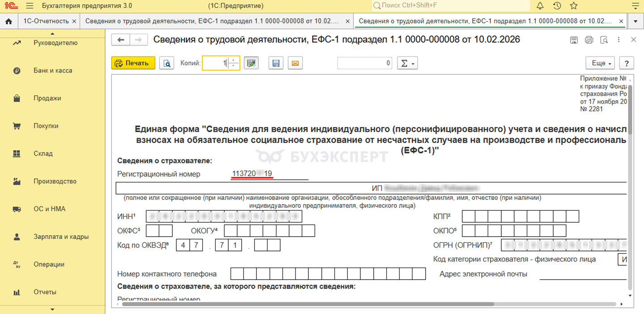Expand the open tabs list arrow
Screen dimensions: 644x314
point(635,21)
